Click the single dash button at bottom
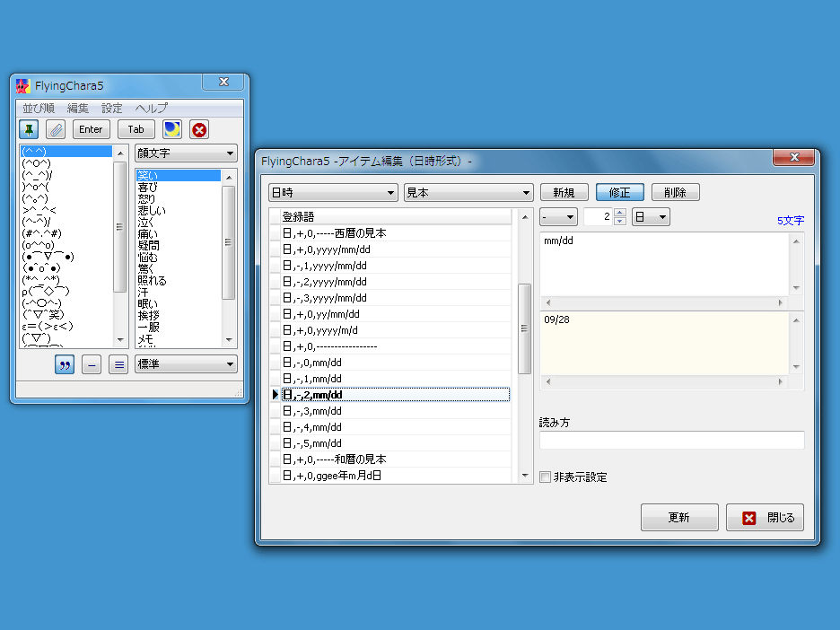This screenshot has width=840, height=630. (92, 365)
